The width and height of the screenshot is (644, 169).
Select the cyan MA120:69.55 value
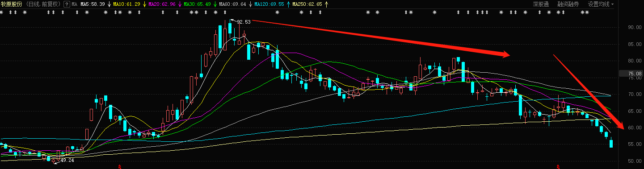(269, 4)
